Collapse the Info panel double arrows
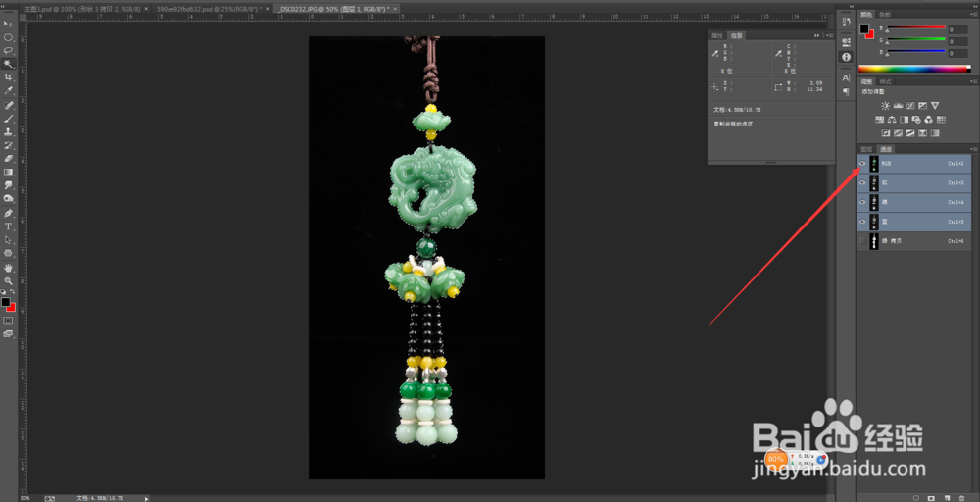Image resolution: width=980 pixels, height=502 pixels. click(817, 35)
